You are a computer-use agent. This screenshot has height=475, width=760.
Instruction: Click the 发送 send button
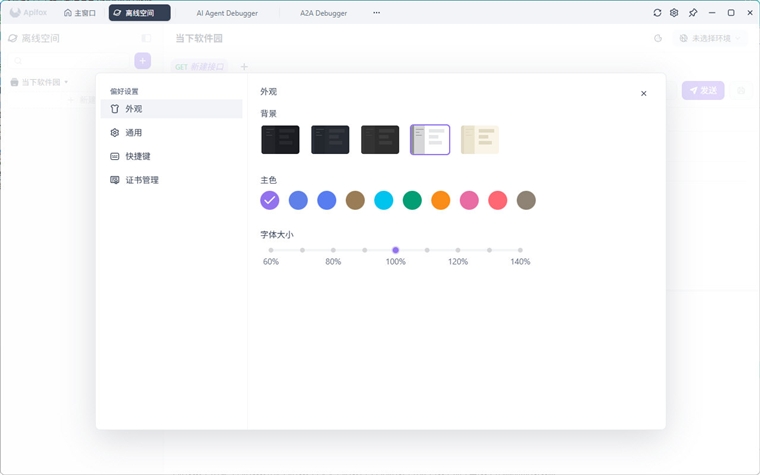tap(703, 91)
